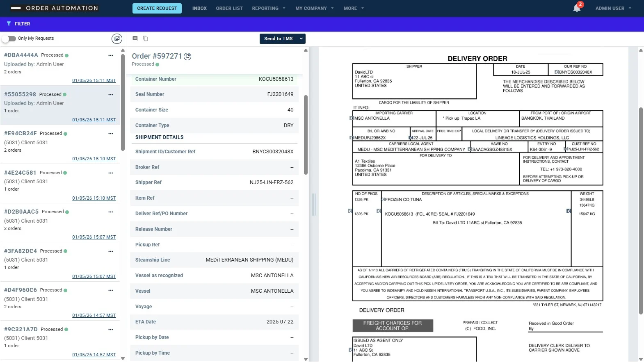644x362 pixels.
Task: Click the Create Request button
Action: click(x=157, y=8)
